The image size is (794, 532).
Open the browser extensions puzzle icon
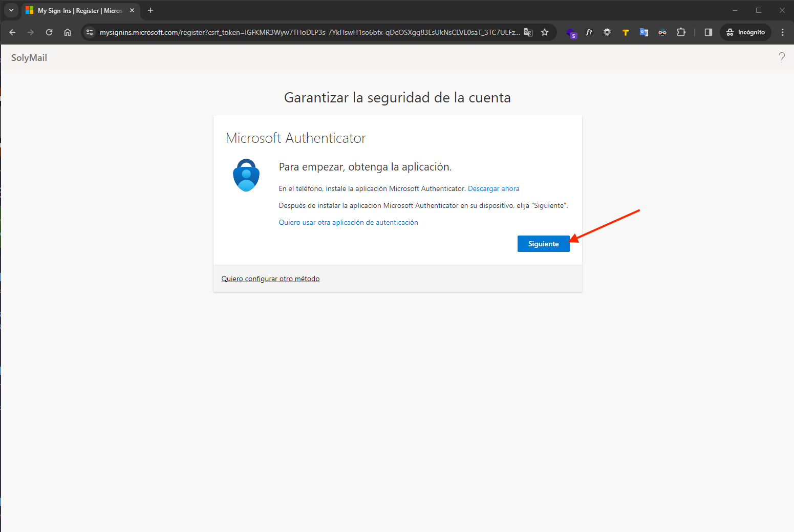pos(681,32)
